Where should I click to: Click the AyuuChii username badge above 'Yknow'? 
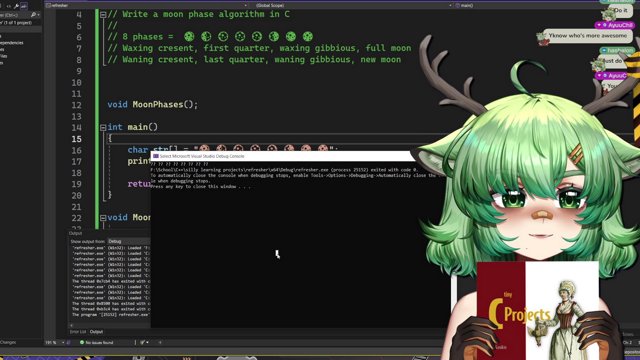[615, 25]
